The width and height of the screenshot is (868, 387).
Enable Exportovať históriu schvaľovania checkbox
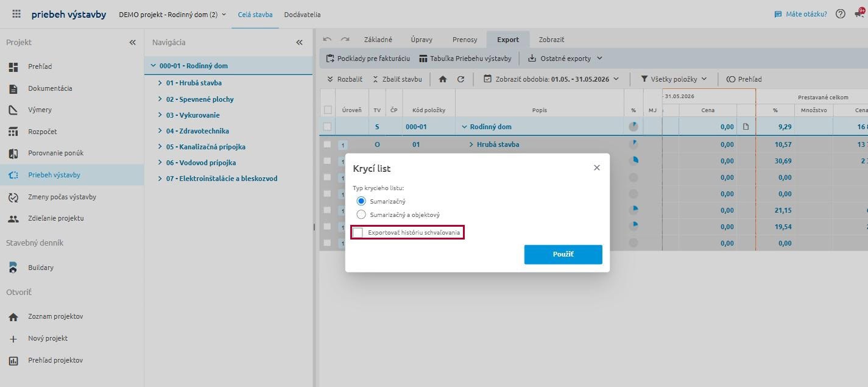[358, 233]
